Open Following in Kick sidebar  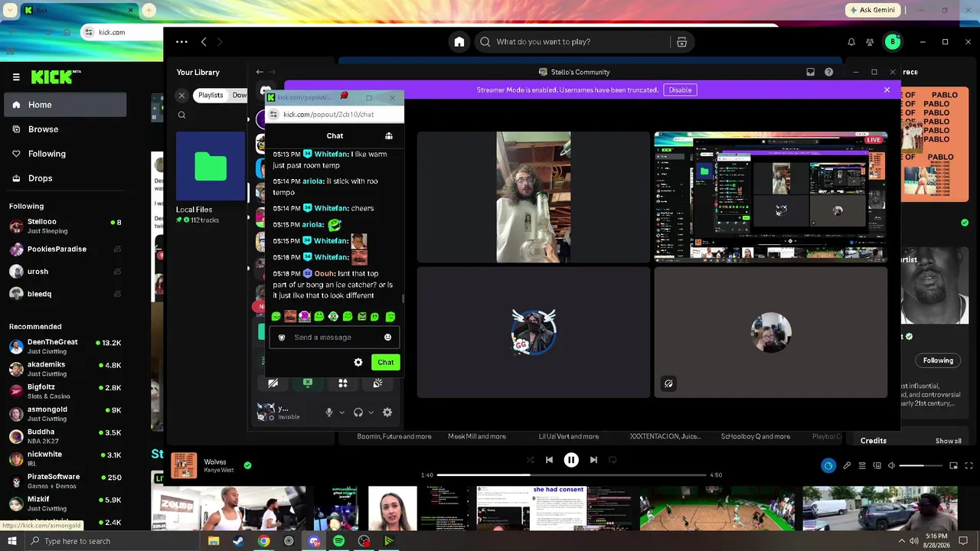(65, 154)
